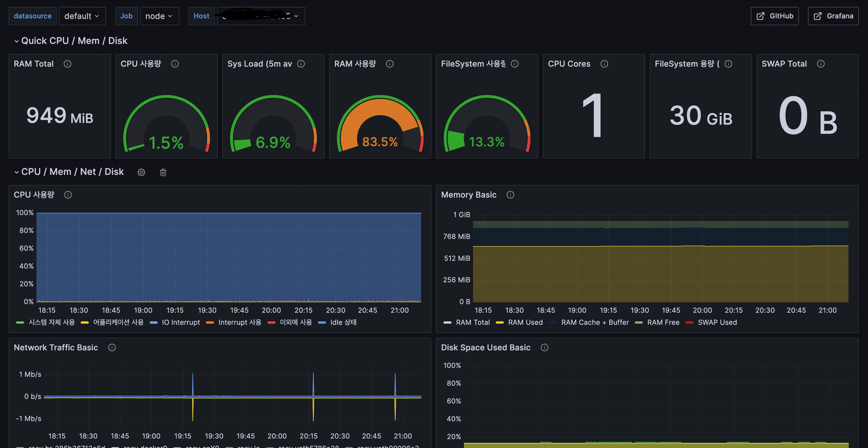Collapse the CPU / Mem / Net / Disk row

pyautogui.click(x=16, y=172)
